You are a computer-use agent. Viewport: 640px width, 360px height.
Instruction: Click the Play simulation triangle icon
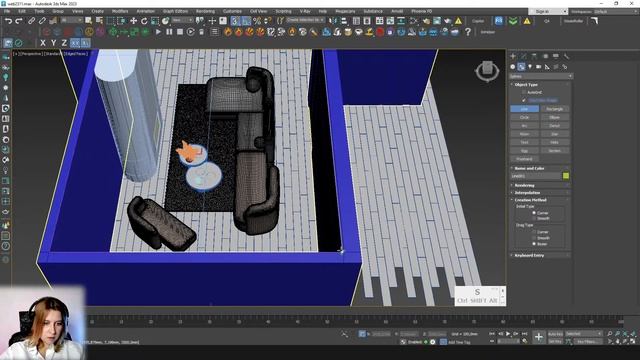coord(158,32)
